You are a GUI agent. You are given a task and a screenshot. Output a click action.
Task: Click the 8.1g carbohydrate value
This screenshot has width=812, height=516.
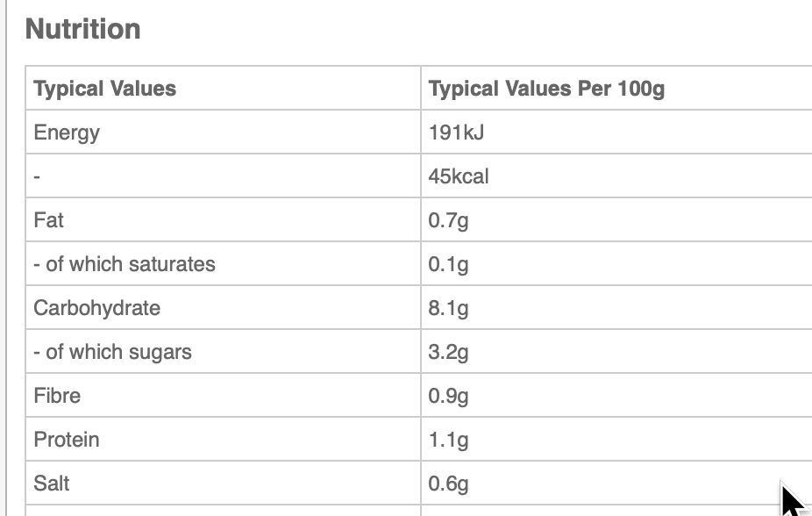click(448, 309)
